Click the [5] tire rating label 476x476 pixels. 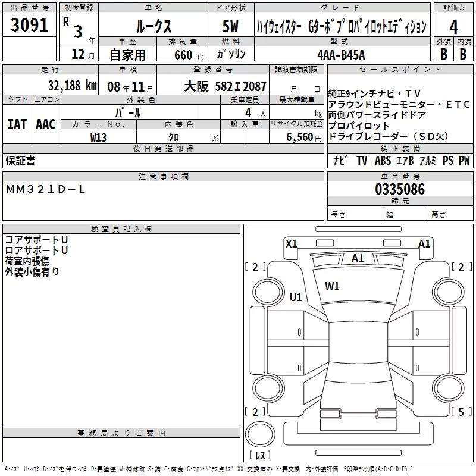pyautogui.click(x=461, y=412)
